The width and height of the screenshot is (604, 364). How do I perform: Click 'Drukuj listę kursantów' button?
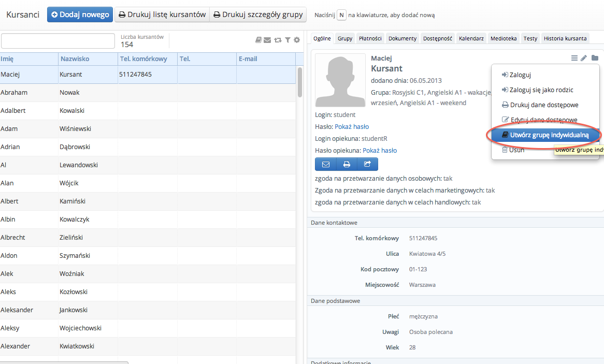pyautogui.click(x=162, y=14)
